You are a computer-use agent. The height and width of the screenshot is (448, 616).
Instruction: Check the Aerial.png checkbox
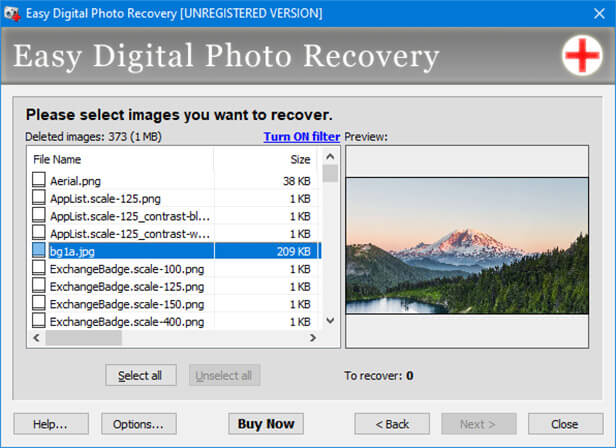pos(38,180)
